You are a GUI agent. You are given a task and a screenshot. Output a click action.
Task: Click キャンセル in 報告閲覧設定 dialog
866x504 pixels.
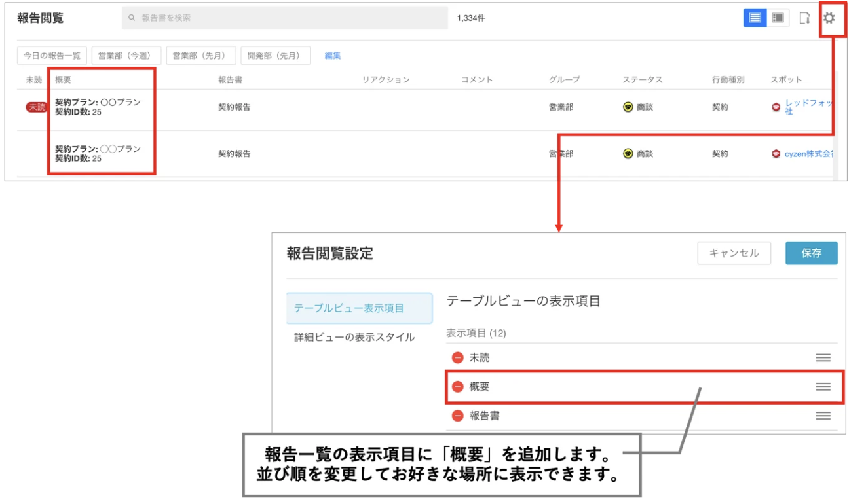point(734,253)
